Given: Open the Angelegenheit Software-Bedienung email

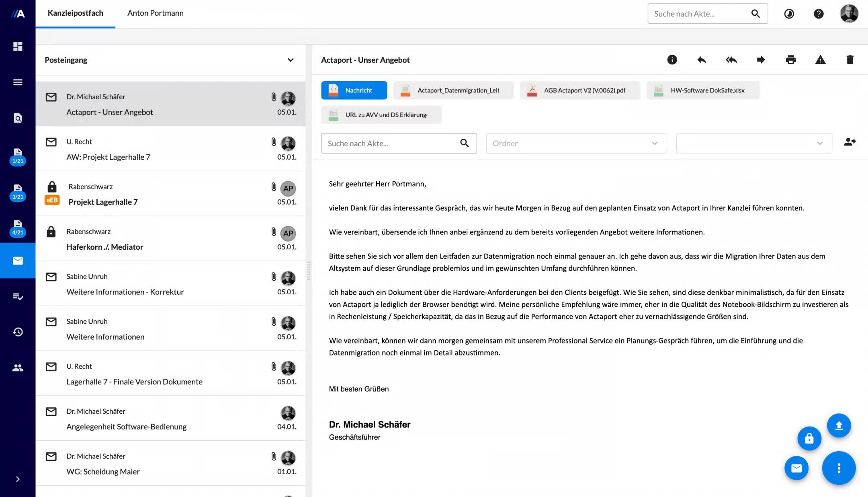Looking at the screenshot, I should (170, 419).
